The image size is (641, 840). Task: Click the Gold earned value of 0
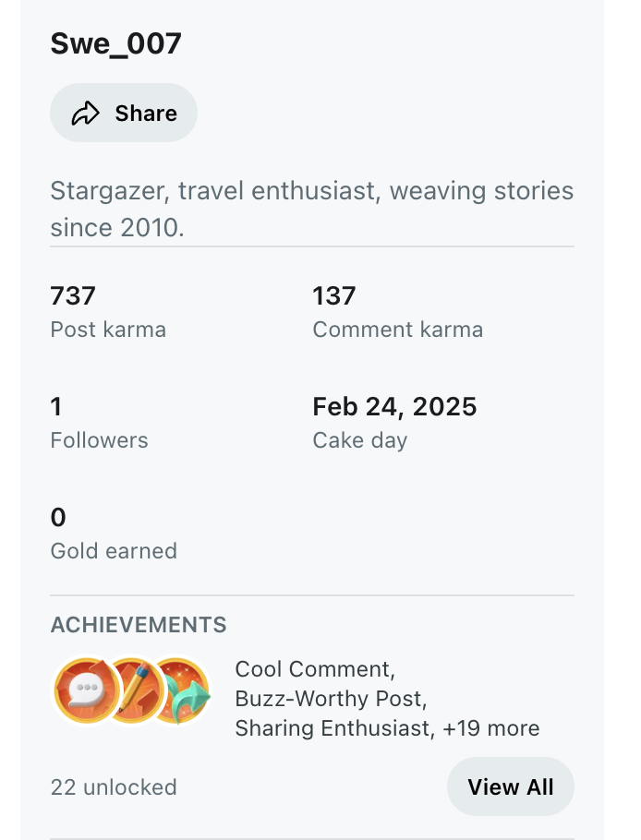[x=58, y=518]
